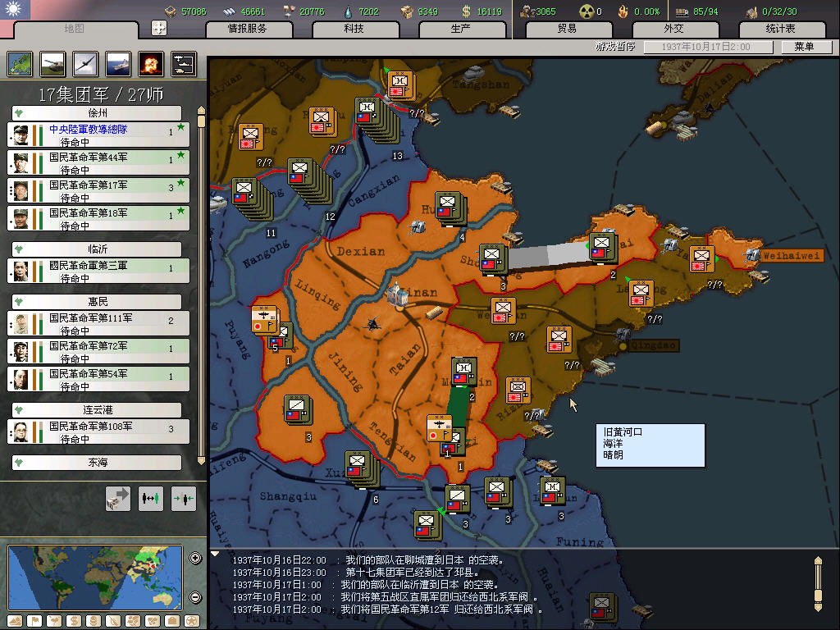This screenshot has width=840, height=630.
Task: Select the 12-division stack near Cangxian
Action: 300,172
